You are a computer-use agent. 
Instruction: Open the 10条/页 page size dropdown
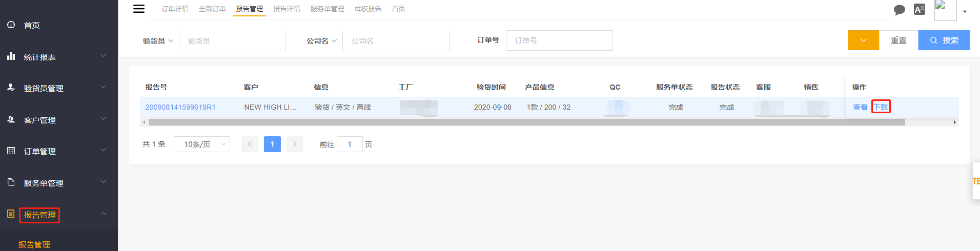tap(202, 144)
